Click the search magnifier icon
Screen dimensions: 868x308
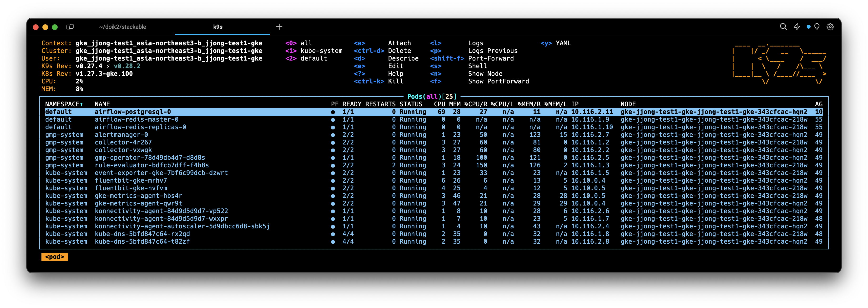[x=783, y=27]
